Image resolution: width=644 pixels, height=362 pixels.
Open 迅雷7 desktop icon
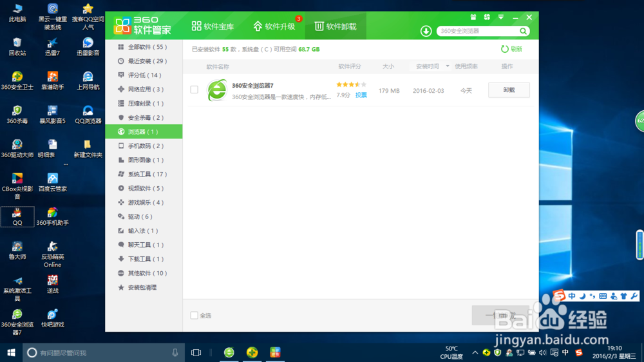tap(53, 47)
